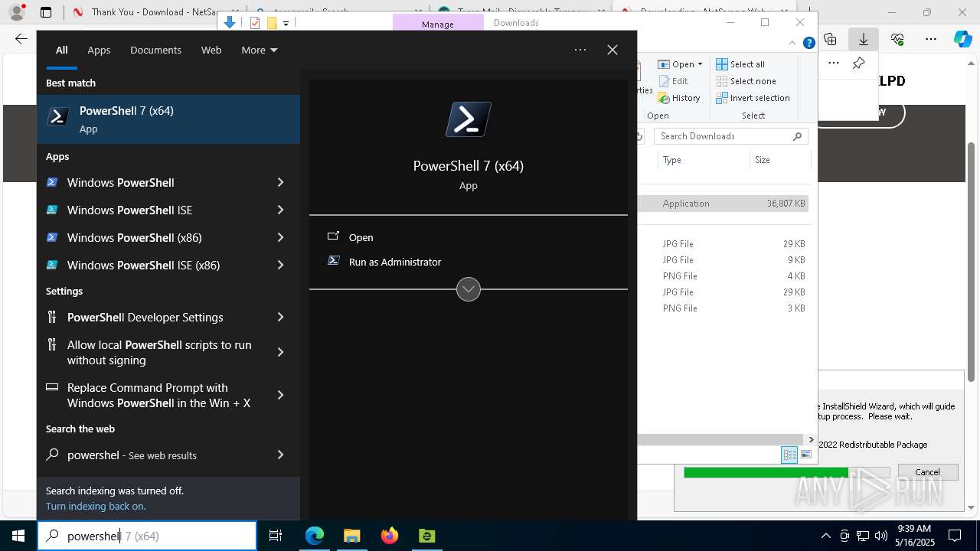The image size is (980, 551).
Task: Select the Apps search filter tab
Action: coord(99,50)
